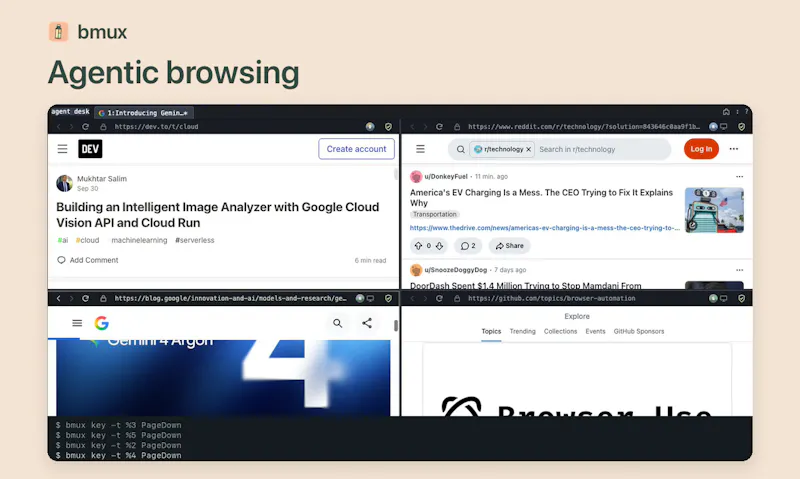Select the Topics tab on GitHub Explore
The height and width of the screenshot is (479, 800).
point(491,332)
